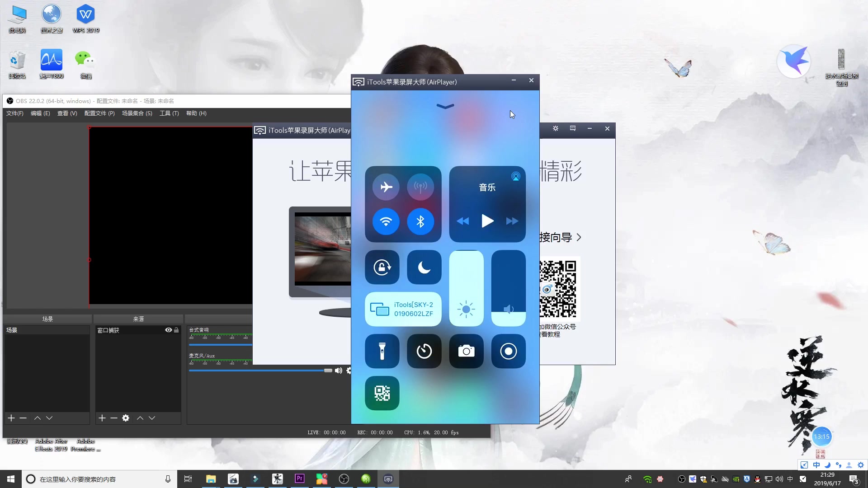Viewport: 868px width, 488px height.
Task: Click the QR code in iTools window
Action: click(x=558, y=289)
